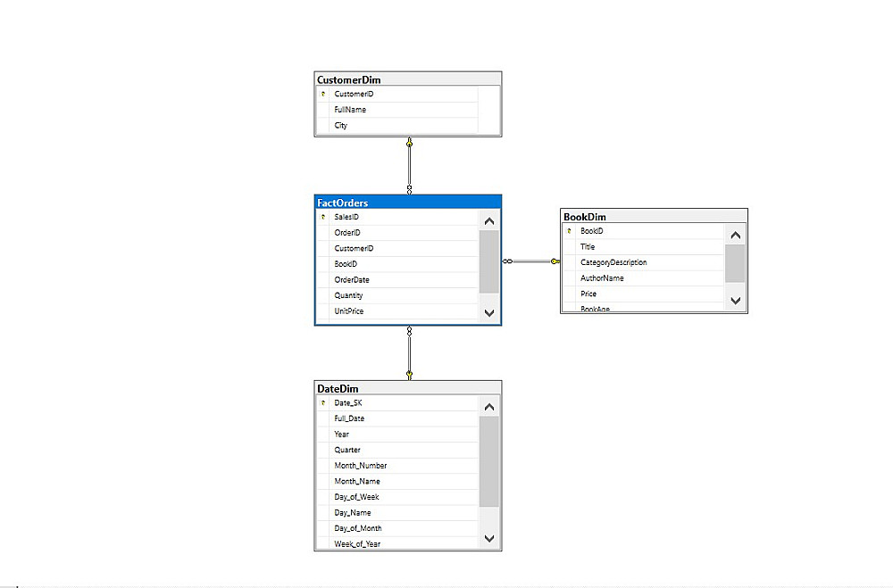Select the FactOrders table title bar
Image resolution: width=893 pixels, height=588 pixels.
pyautogui.click(x=408, y=203)
